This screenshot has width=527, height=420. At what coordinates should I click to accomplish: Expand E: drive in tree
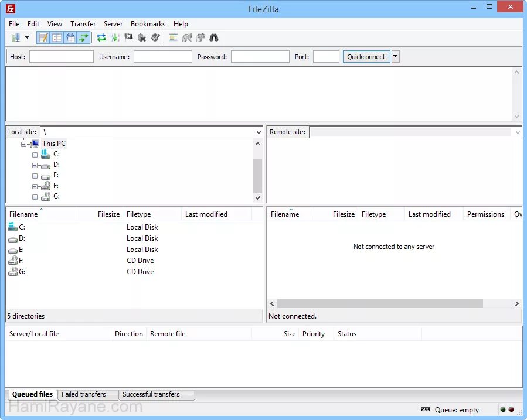35,176
